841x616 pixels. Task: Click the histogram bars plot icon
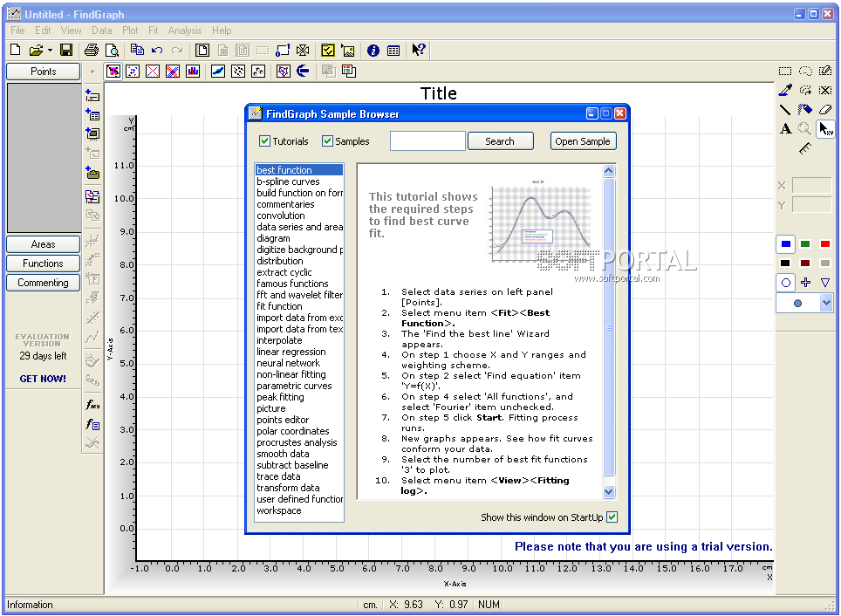pos(193,71)
